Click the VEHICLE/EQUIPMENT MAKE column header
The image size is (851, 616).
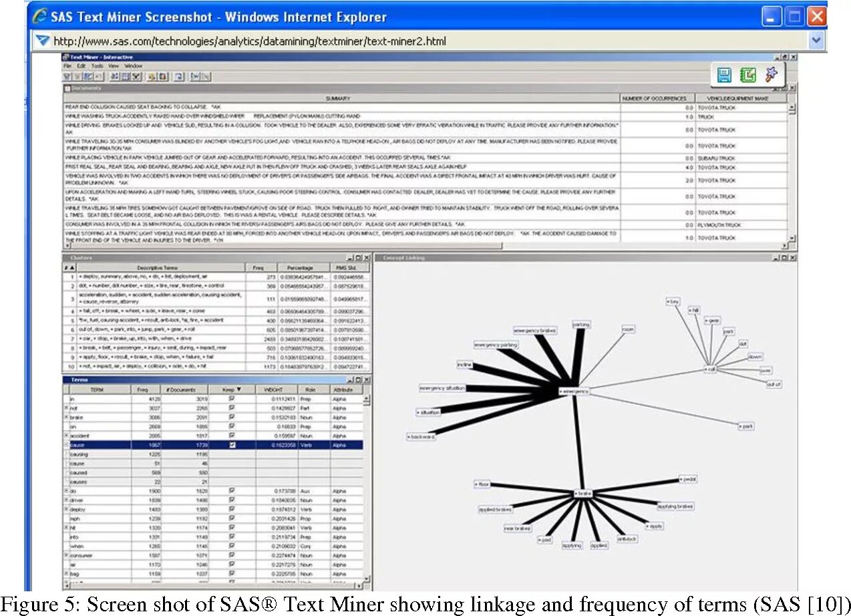[x=741, y=98]
